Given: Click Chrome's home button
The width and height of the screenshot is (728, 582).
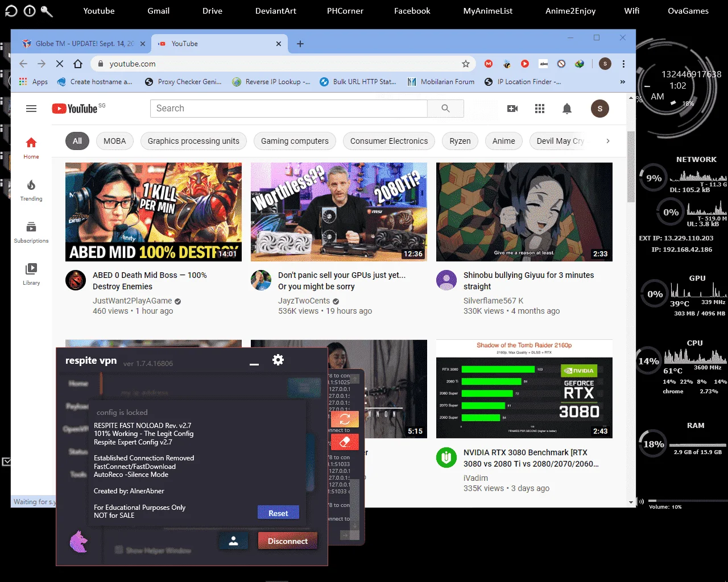Looking at the screenshot, I should [78, 64].
